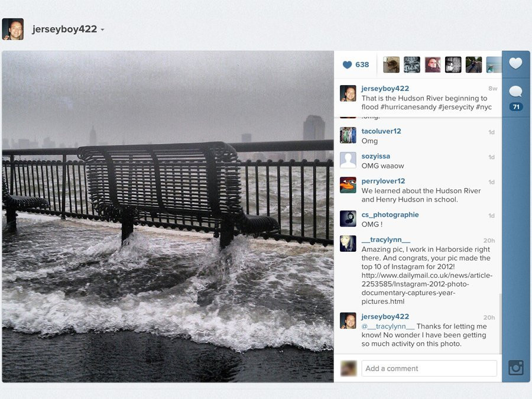Open the 71 comments count badge
The height and width of the screenshot is (399, 532).
pyautogui.click(x=516, y=107)
